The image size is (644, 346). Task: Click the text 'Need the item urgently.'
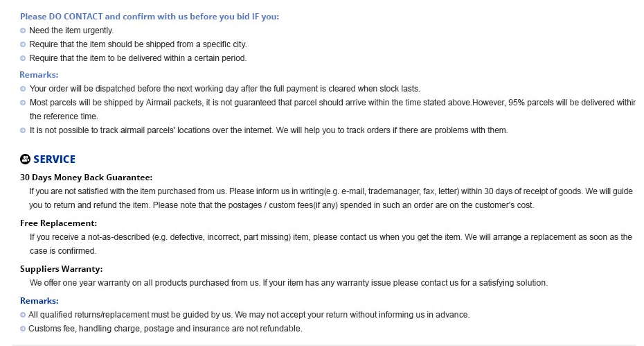click(71, 31)
